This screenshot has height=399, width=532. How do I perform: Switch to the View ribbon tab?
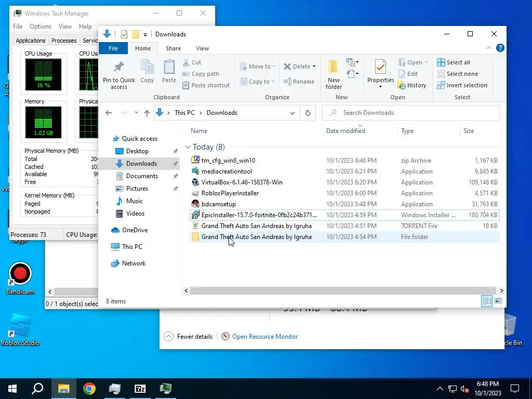[202, 48]
